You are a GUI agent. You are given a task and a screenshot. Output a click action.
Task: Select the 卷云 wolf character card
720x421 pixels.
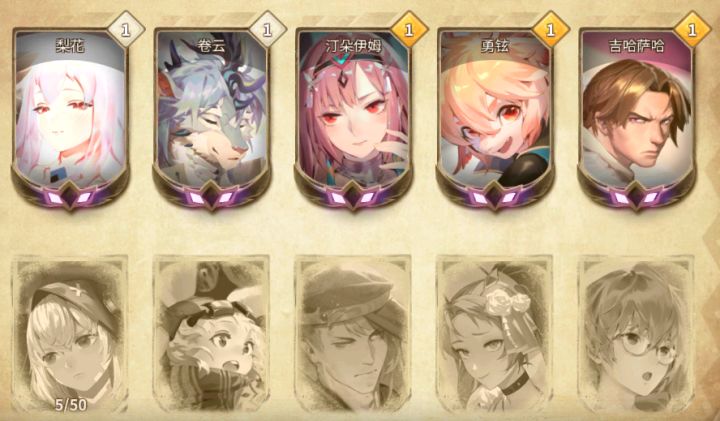(x=212, y=117)
